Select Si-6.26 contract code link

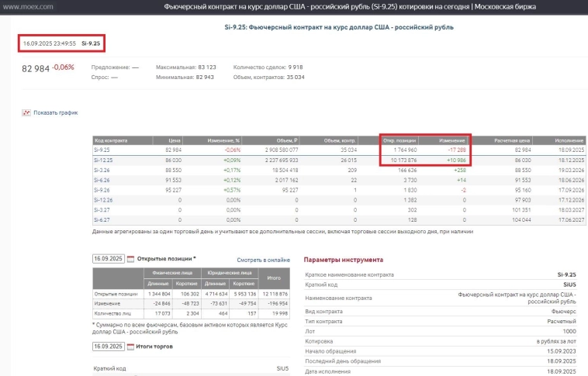[103, 179]
